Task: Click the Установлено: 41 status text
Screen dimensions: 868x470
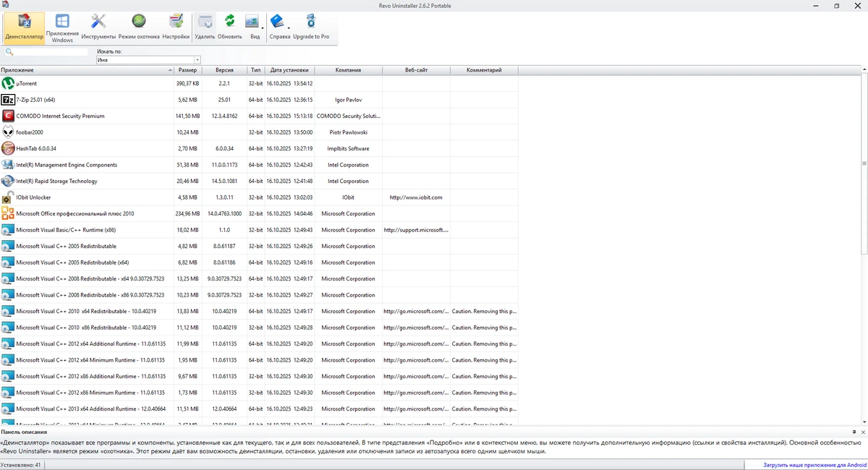Action: [x=21, y=465]
